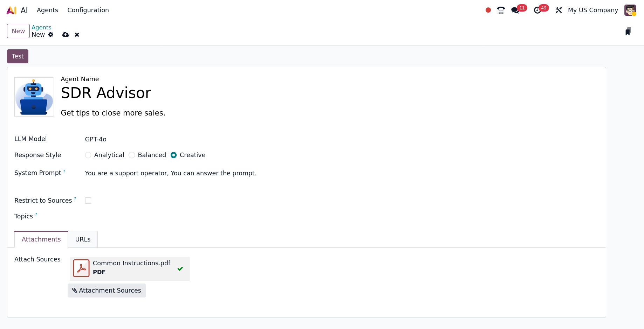644x329 pixels.
Task: Click the Test button
Action: pos(18,56)
